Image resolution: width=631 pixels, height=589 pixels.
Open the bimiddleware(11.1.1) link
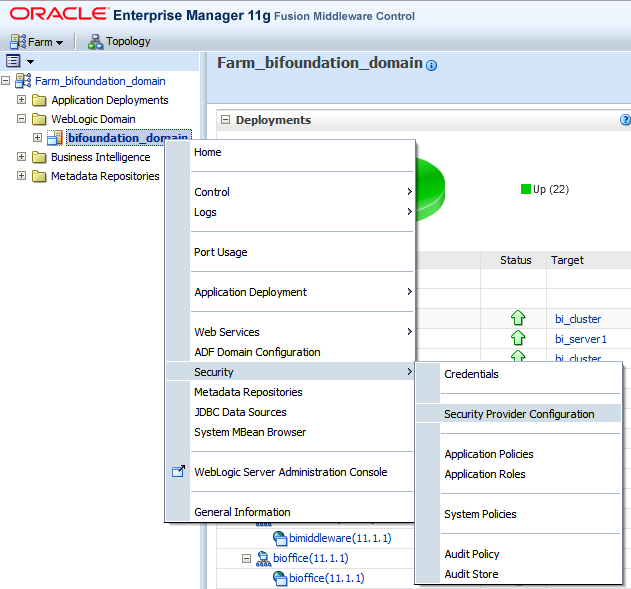point(340,538)
